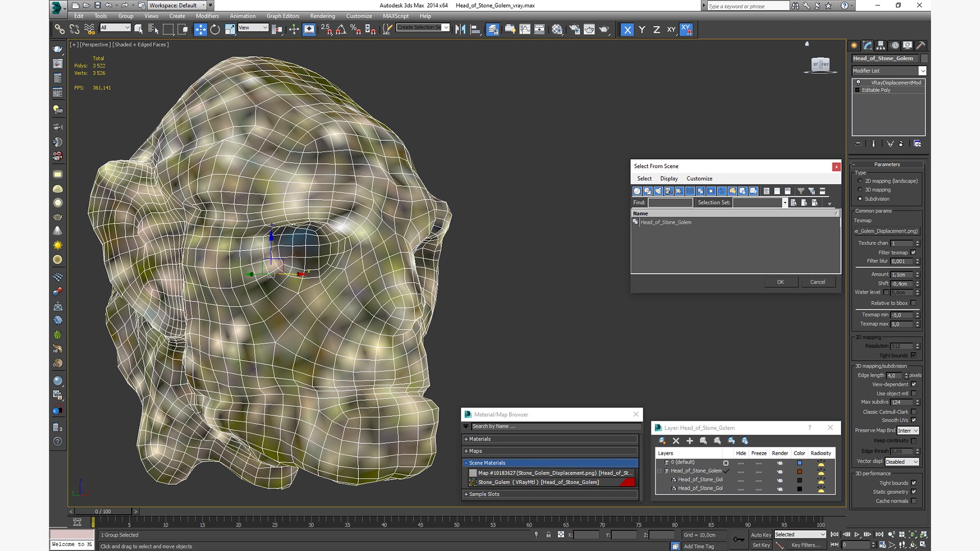Enable the Classic Catmull-Clark checkbox

pos(914,412)
